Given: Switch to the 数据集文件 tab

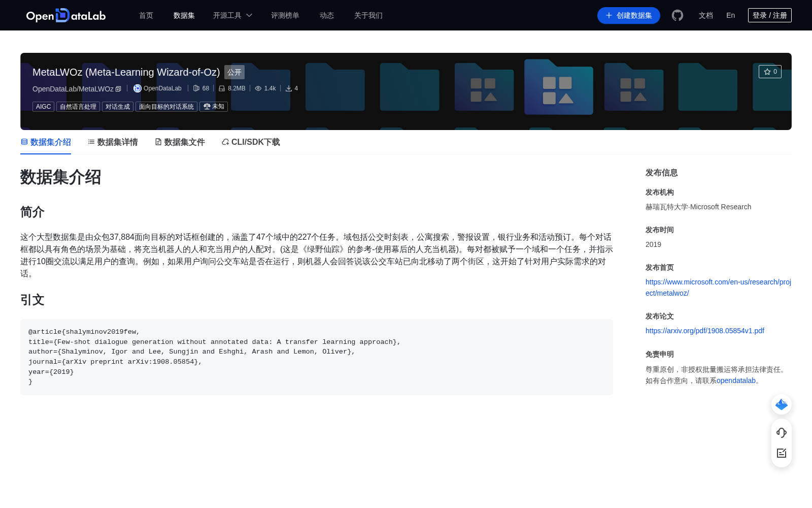Looking at the screenshot, I should tap(180, 142).
